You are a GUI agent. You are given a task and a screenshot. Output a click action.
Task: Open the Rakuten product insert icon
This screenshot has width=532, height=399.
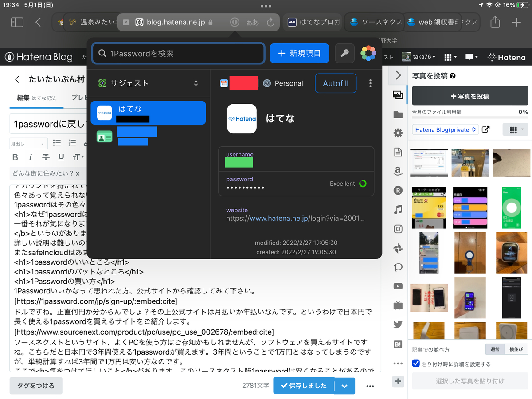pyautogui.click(x=398, y=191)
